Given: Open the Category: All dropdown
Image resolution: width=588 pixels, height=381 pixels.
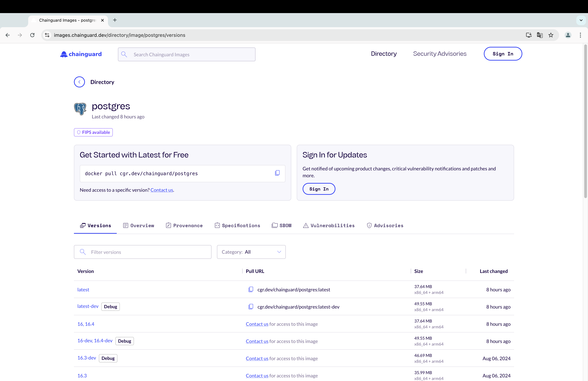Looking at the screenshot, I should pyautogui.click(x=251, y=252).
